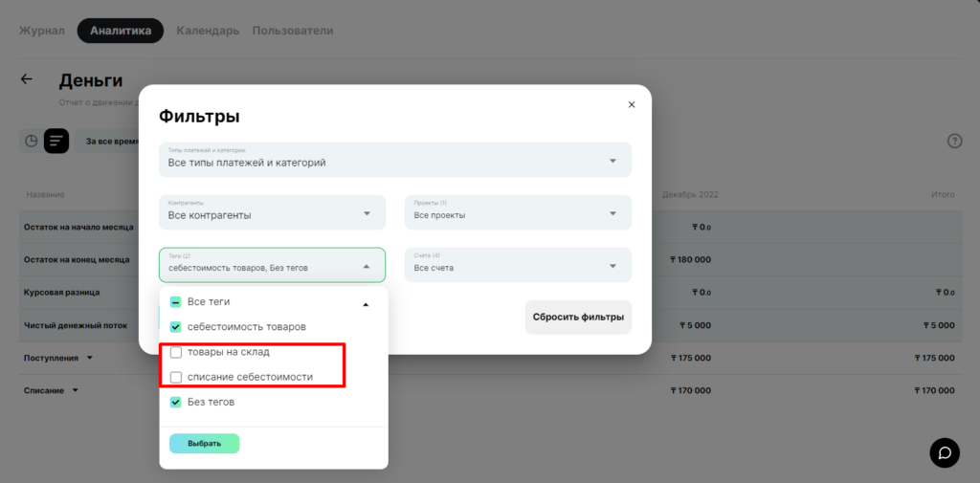
Task: Check the списание себестоимости tag
Action: (176, 378)
